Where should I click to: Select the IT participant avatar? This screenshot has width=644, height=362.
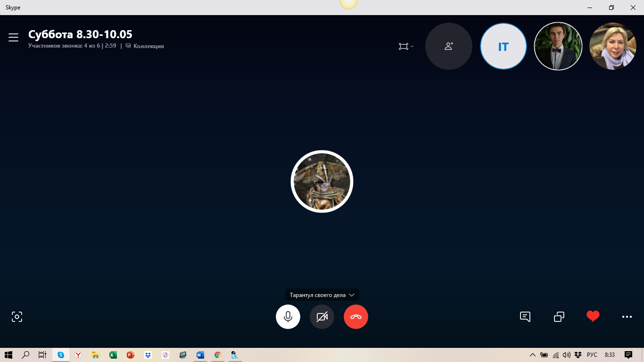503,46
